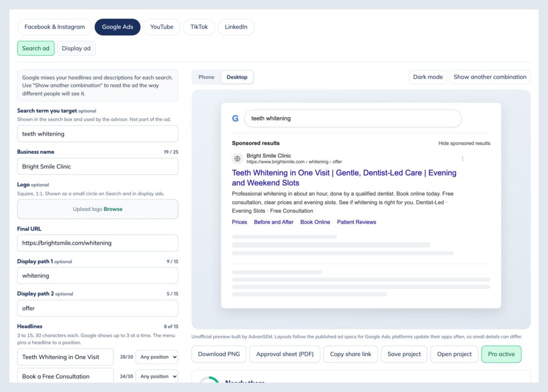Click the Teeth Whitening in One Visit headline field
The width and height of the screenshot is (548, 392).
pos(65,357)
